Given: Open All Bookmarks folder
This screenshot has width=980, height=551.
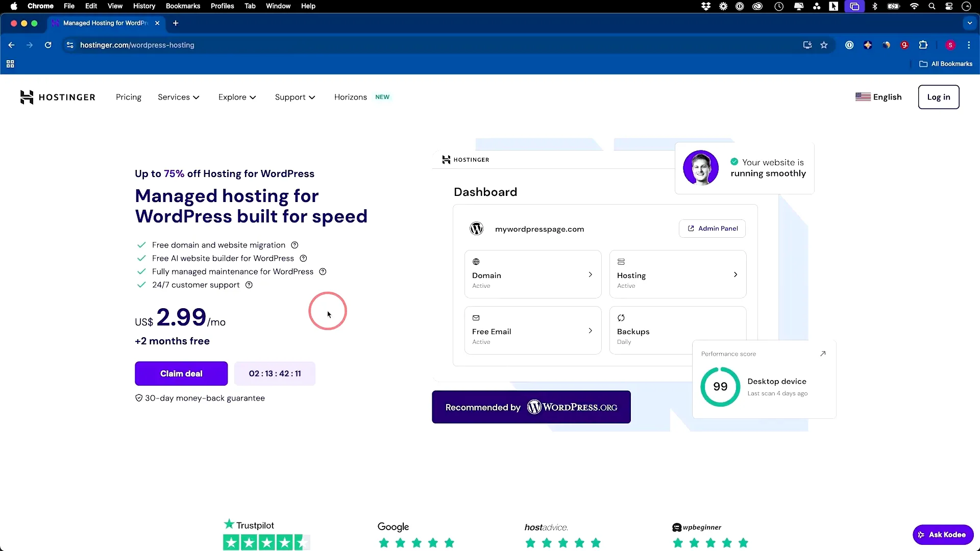Looking at the screenshot, I should (x=946, y=64).
